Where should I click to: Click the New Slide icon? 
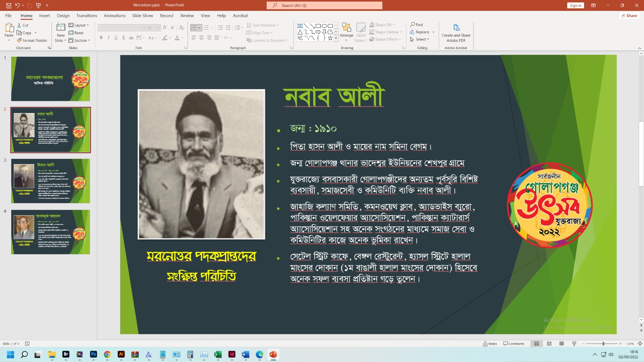click(x=60, y=27)
